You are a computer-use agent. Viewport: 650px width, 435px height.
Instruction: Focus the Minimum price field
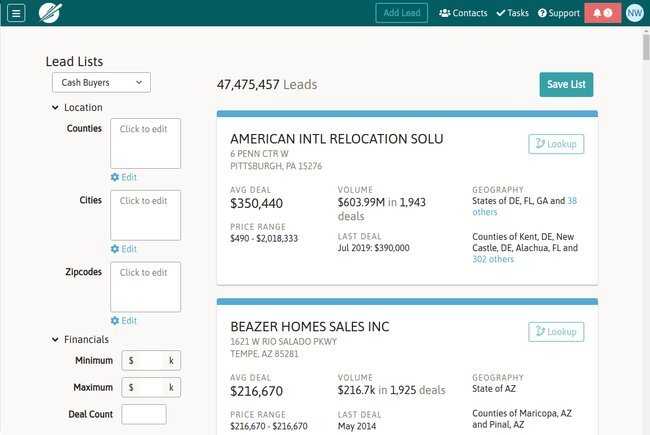coord(151,360)
